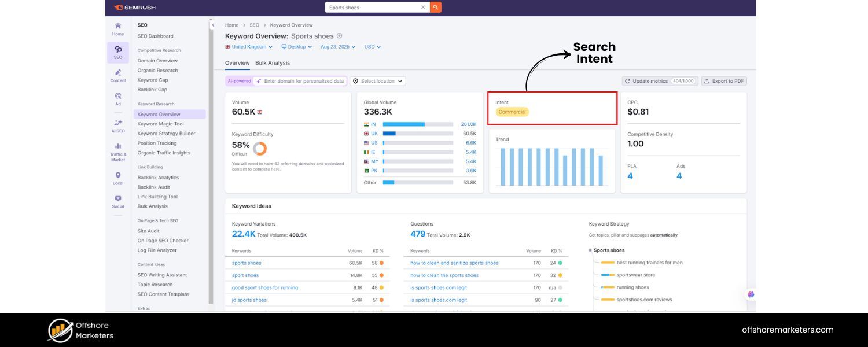Open the United Kingdom country dropdown
The height and width of the screenshot is (347, 868).
249,47
